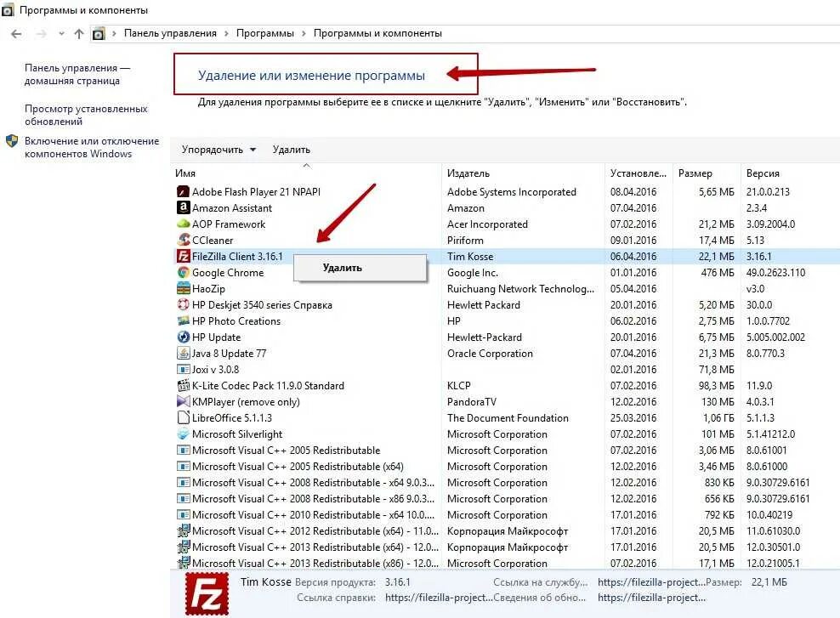
Task: Expand the chevron after Программы breadcrumb
Action: point(304,34)
